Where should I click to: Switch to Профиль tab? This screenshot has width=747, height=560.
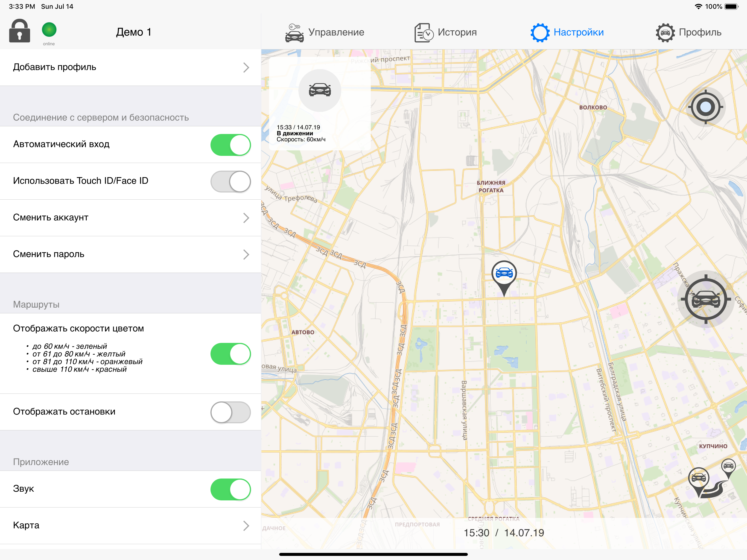688,33
